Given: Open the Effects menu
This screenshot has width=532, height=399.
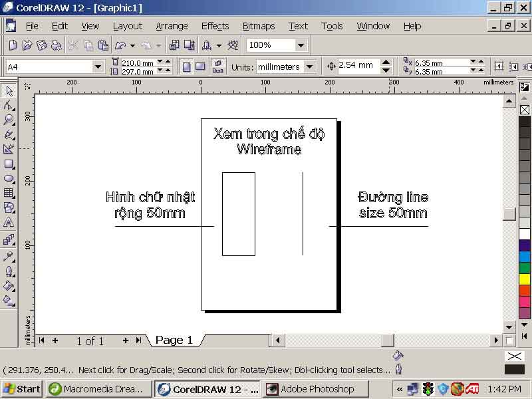Looking at the screenshot, I should pos(215,26).
